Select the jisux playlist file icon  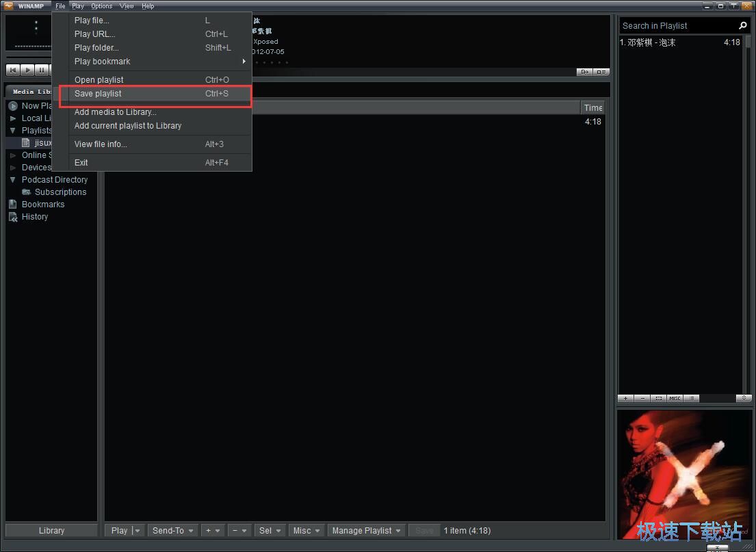pos(26,143)
